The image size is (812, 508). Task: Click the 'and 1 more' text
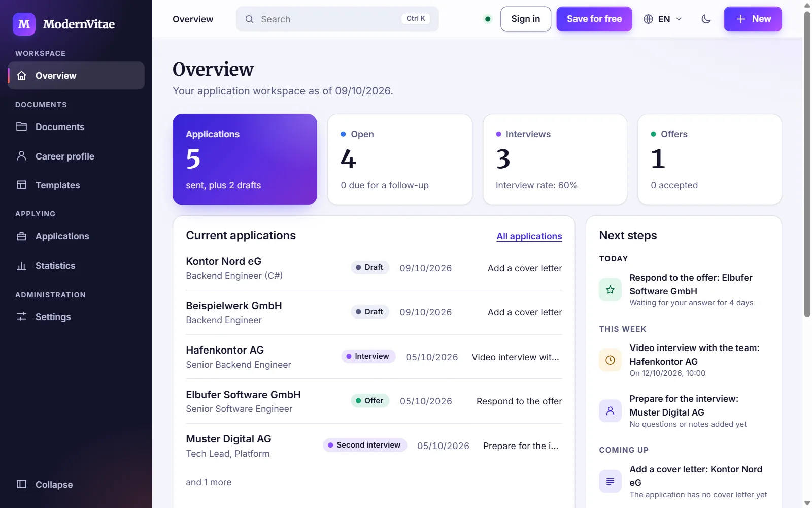(209, 482)
